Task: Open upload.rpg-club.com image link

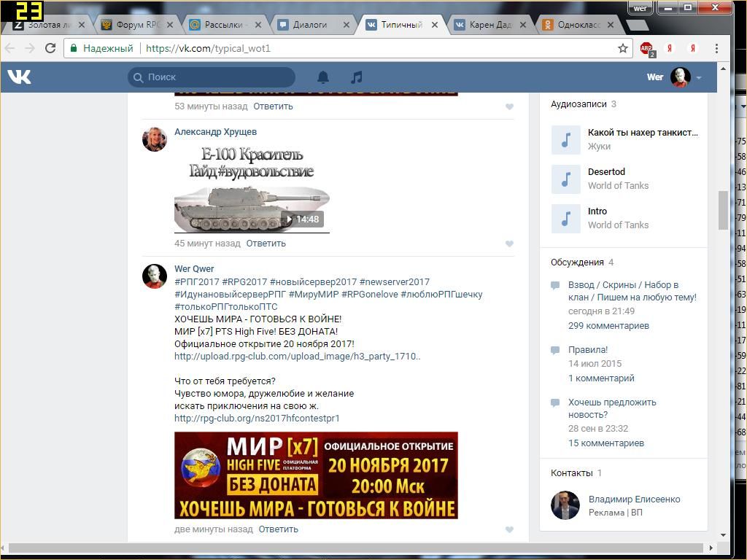Action: (298, 356)
